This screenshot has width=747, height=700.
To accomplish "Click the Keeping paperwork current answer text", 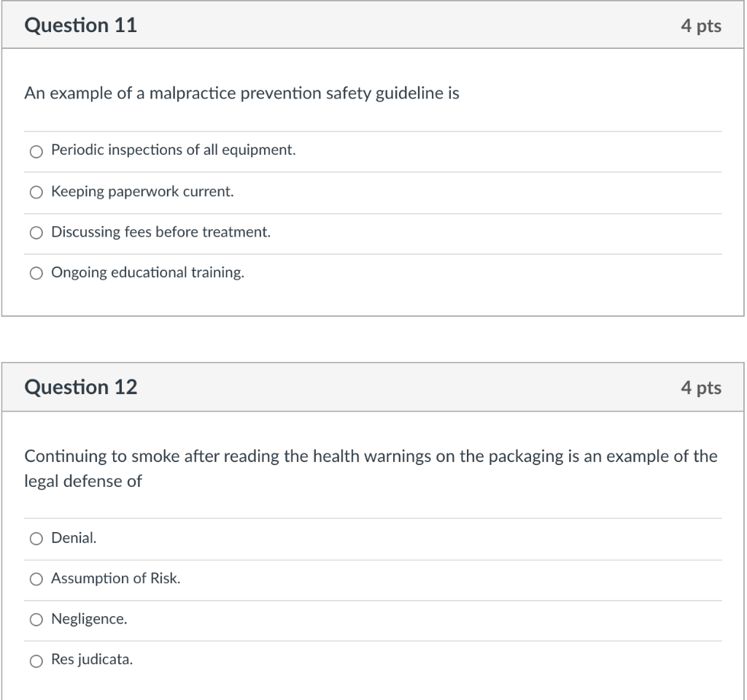I will pos(144,191).
